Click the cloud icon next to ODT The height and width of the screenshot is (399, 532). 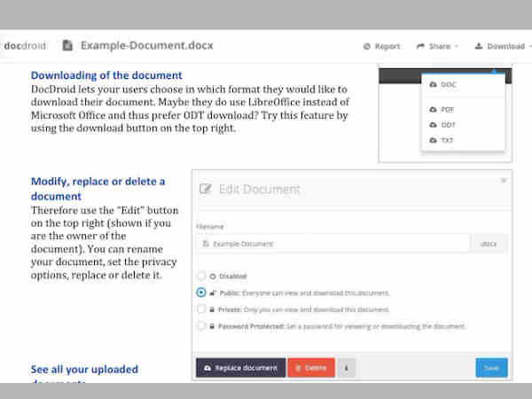tap(433, 125)
